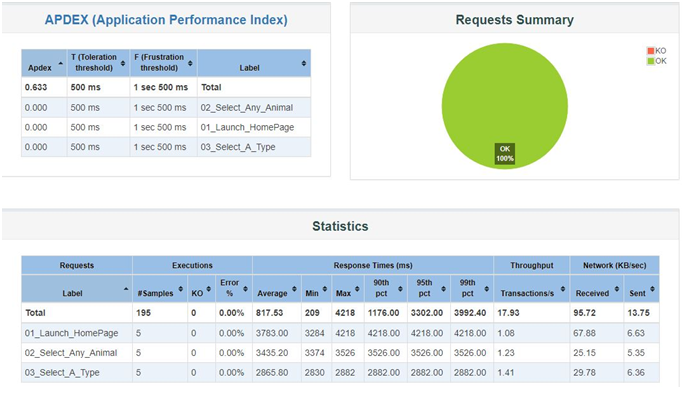Image resolution: width=683 pixels, height=394 pixels.
Task: Sort APDEX table by Label column arrows
Action: [304, 64]
